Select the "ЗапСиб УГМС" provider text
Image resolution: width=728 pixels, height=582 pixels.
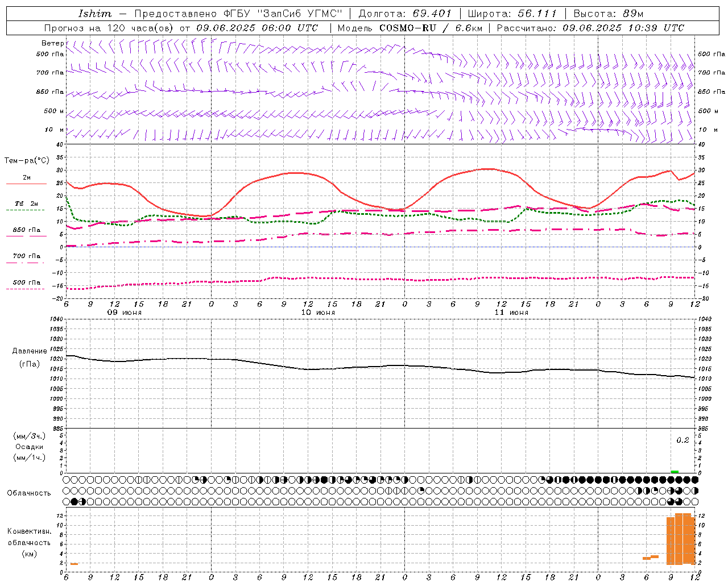300,14
